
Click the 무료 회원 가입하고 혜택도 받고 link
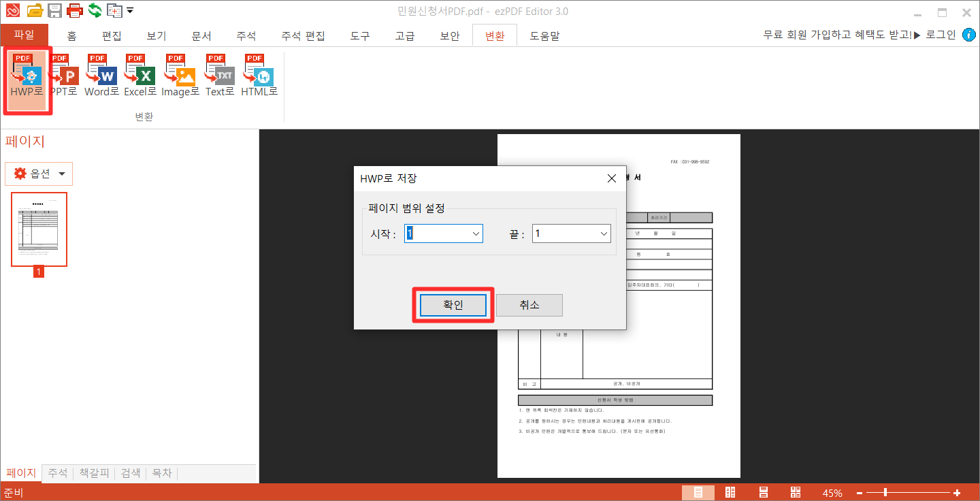838,35
